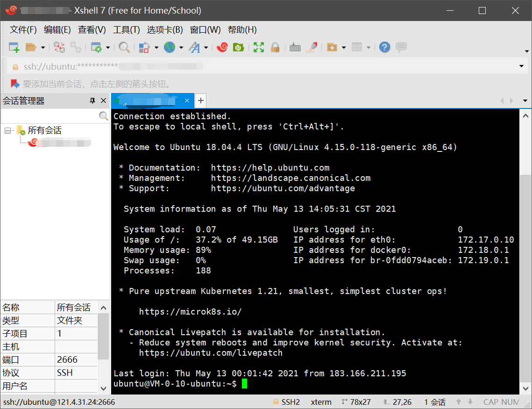This screenshot has height=409, width=532.
Task: Click the Reconnect link icon
Action: click(75, 47)
